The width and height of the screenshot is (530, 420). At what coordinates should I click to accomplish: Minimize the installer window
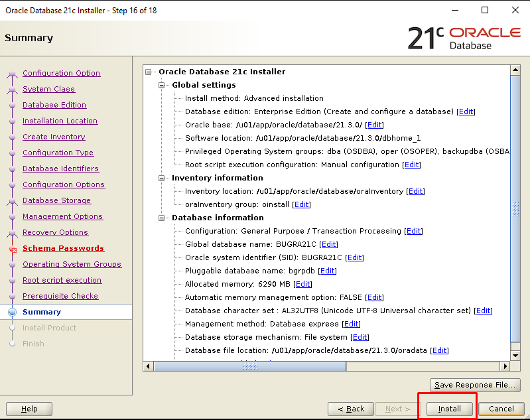[x=455, y=10]
